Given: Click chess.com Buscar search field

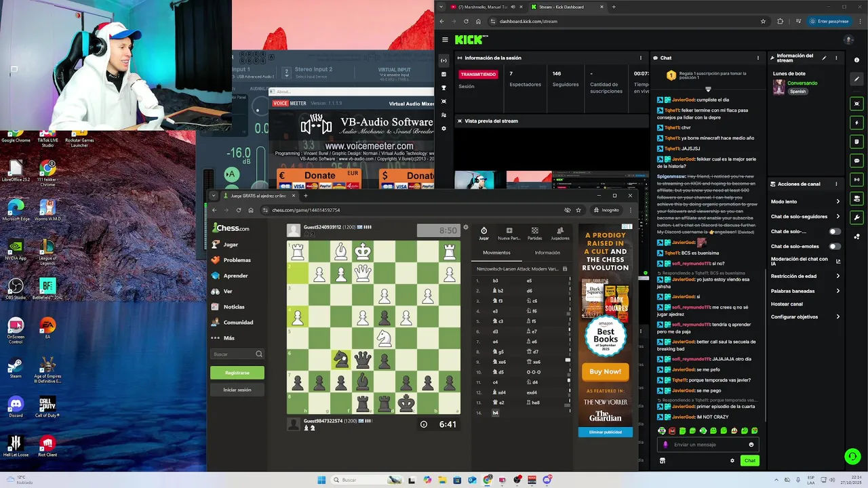Looking at the screenshot, I should 237,354.
